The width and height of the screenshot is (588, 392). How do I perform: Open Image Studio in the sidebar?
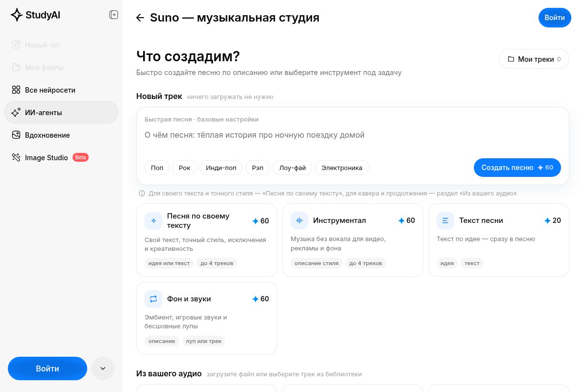[61, 158]
